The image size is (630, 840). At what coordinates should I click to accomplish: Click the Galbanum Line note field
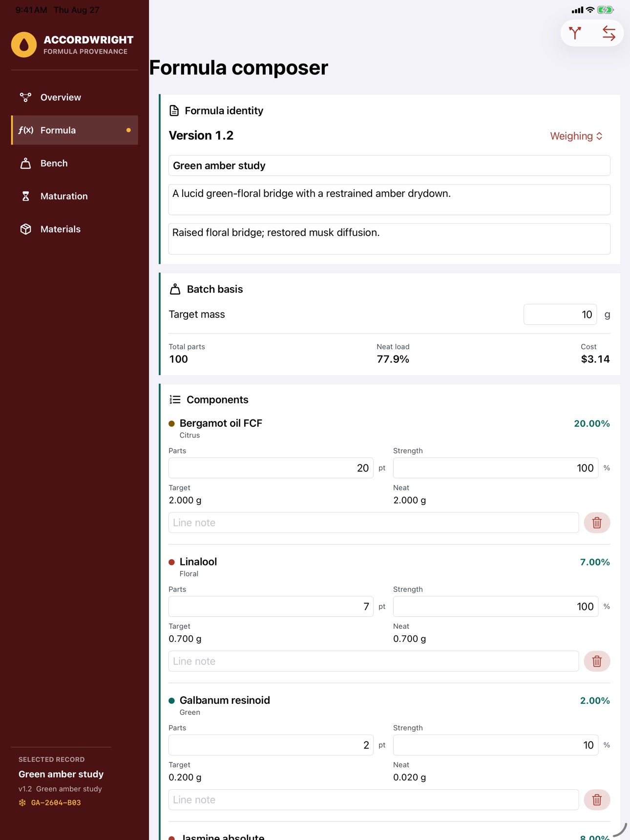pos(374,800)
